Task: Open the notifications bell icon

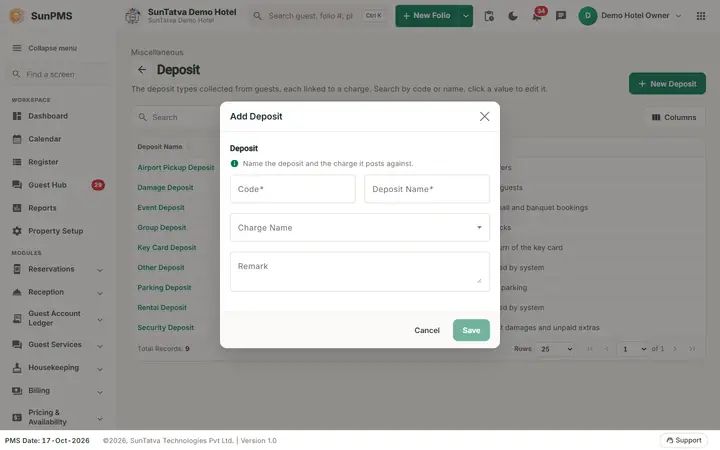Action: point(537,17)
